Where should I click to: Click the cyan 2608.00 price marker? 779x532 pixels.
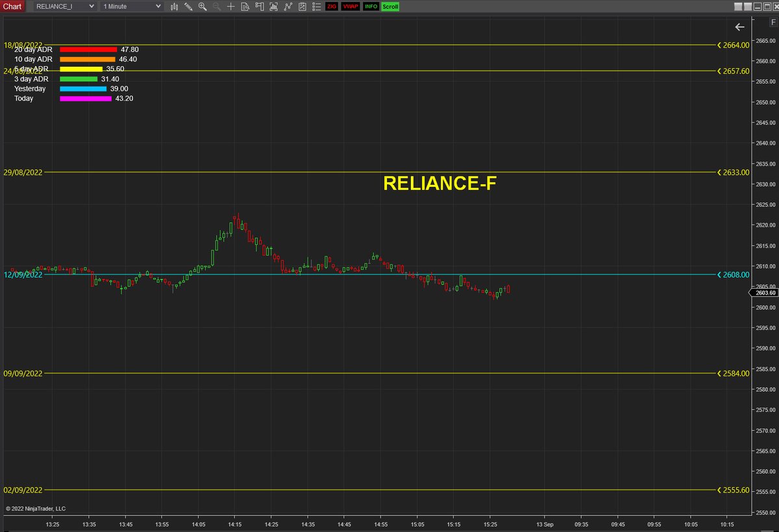[x=733, y=274]
